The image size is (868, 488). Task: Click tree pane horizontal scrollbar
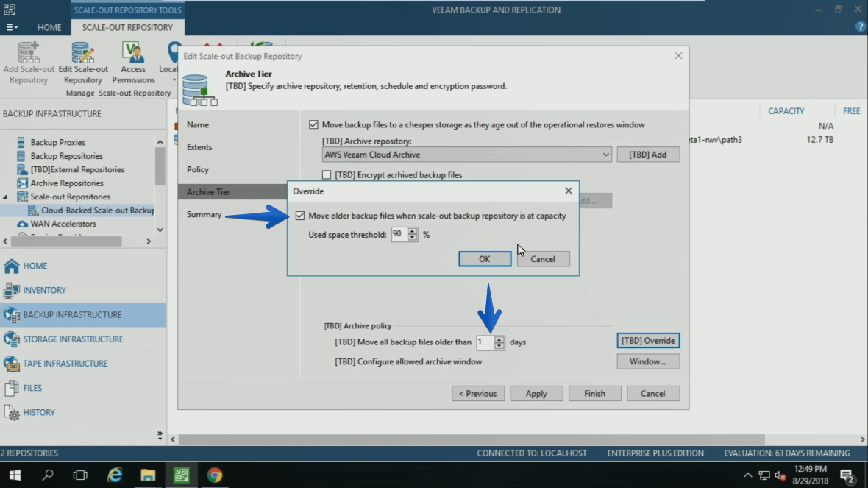[x=66, y=241]
